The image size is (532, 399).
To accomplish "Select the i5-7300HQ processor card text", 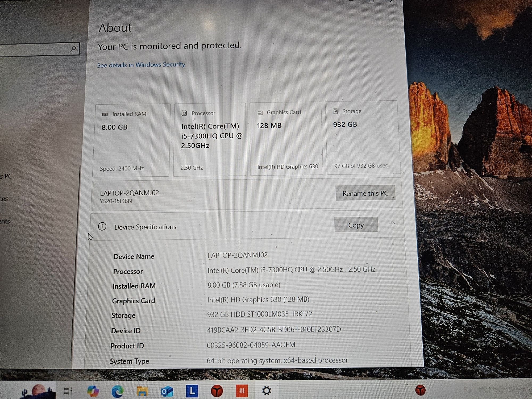I will point(212,136).
